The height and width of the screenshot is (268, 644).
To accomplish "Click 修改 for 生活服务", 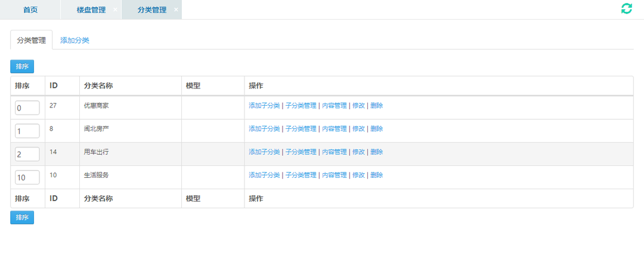I will tap(358, 175).
